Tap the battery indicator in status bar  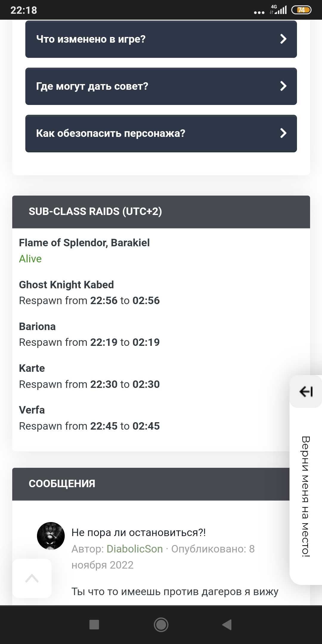301,10
